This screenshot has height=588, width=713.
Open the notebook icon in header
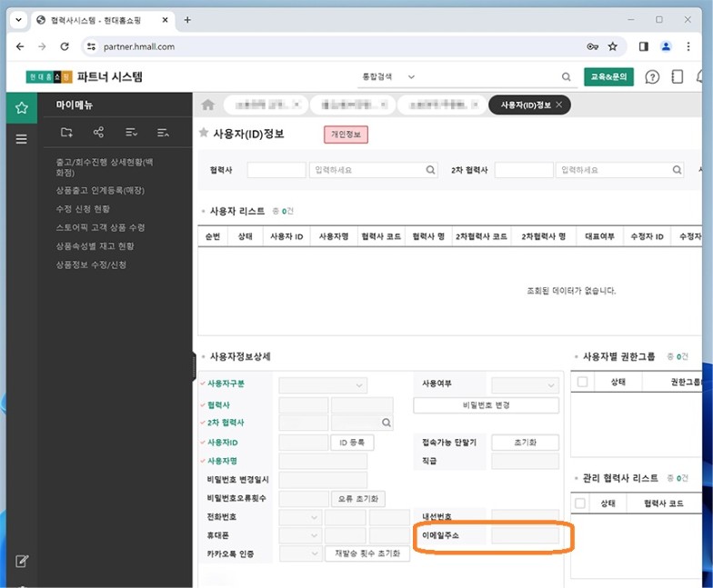pyautogui.click(x=677, y=76)
